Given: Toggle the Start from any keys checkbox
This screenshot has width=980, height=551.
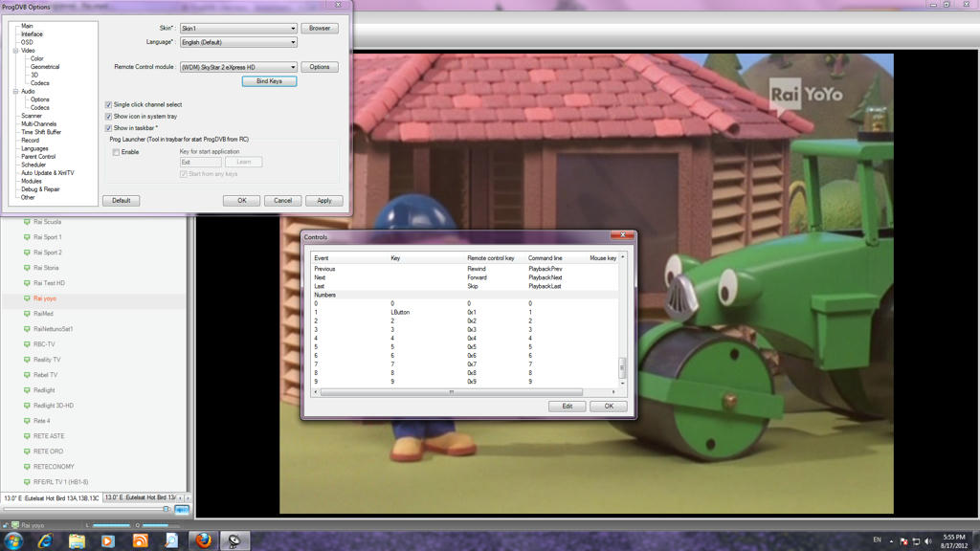Looking at the screenshot, I should [183, 174].
